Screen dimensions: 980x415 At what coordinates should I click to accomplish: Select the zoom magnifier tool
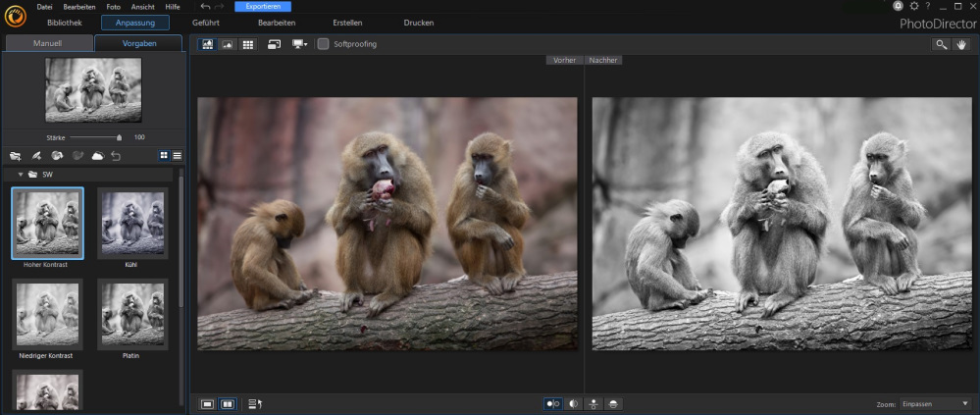click(941, 44)
